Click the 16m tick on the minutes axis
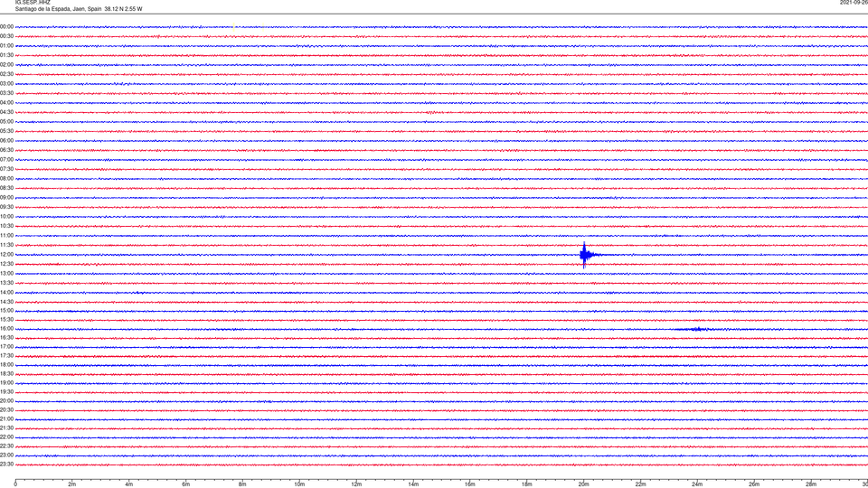868x488 pixels. [470, 484]
